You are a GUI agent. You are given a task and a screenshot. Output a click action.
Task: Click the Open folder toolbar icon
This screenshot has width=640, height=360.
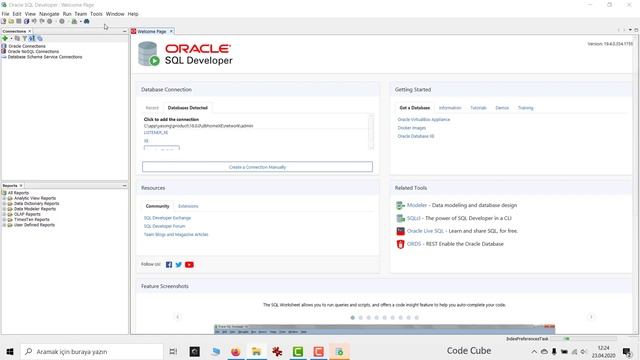click(x=11, y=21)
